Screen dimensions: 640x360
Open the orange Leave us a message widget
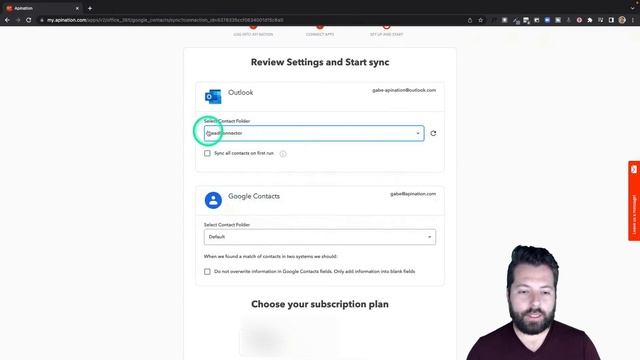coord(634,200)
